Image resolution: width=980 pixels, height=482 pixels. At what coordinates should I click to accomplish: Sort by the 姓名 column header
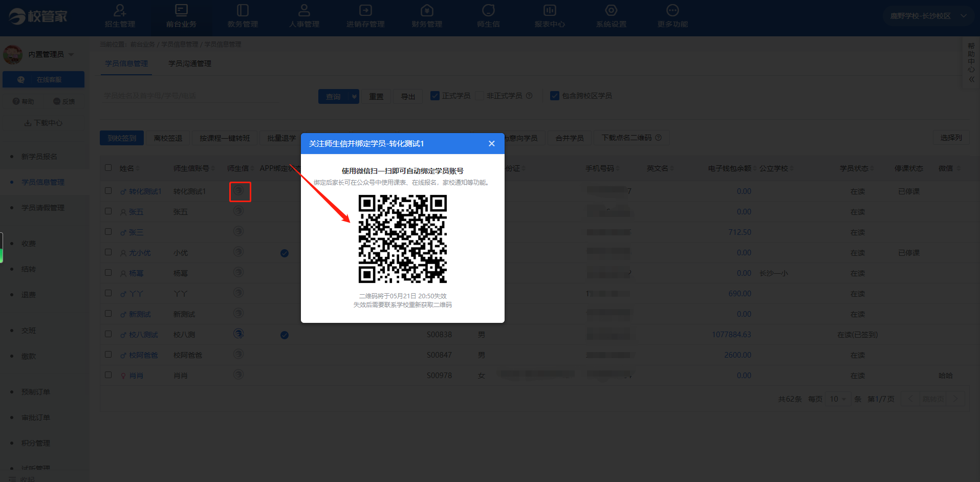(x=129, y=168)
